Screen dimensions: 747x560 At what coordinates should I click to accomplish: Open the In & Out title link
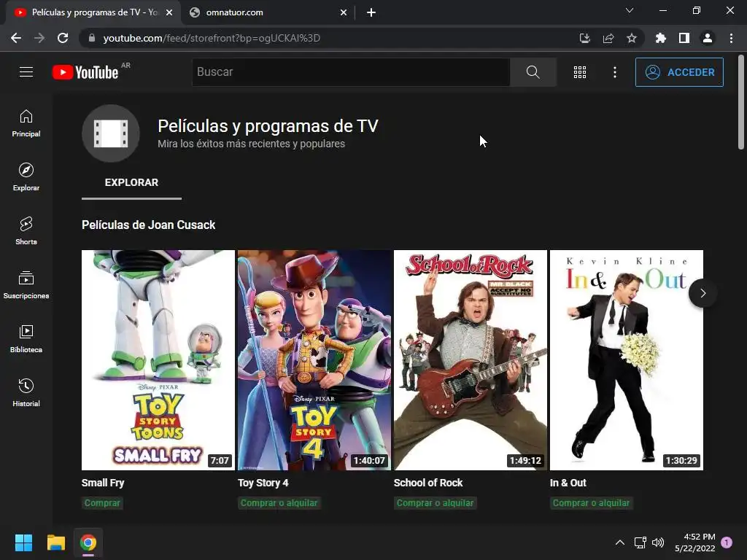(x=568, y=483)
